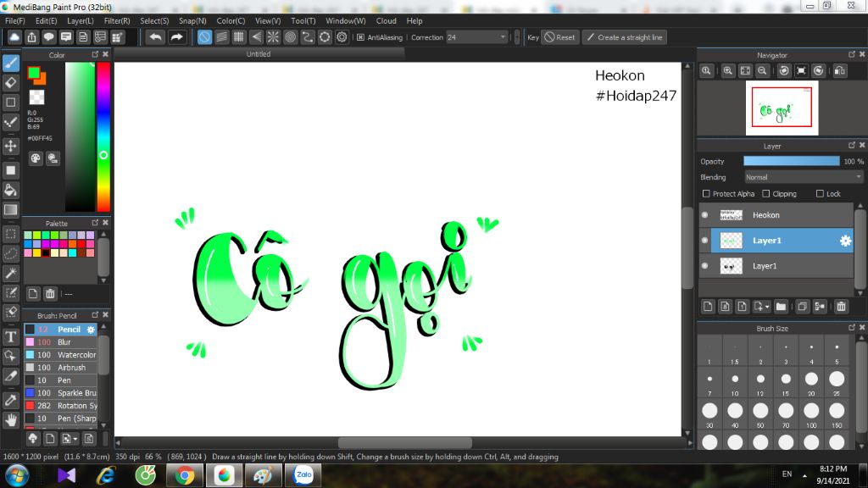Hide the Heokon layer
868x488 pixels.
coord(704,215)
